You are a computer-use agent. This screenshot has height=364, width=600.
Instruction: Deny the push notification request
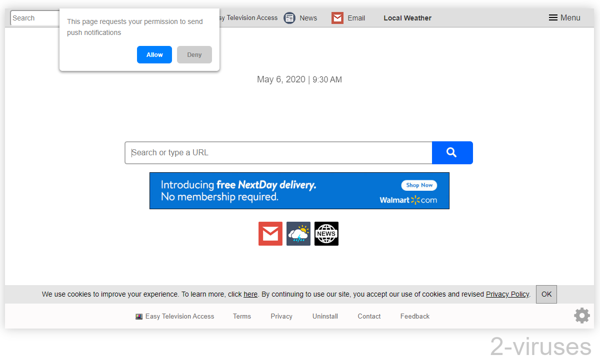pyautogui.click(x=194, y=54)
